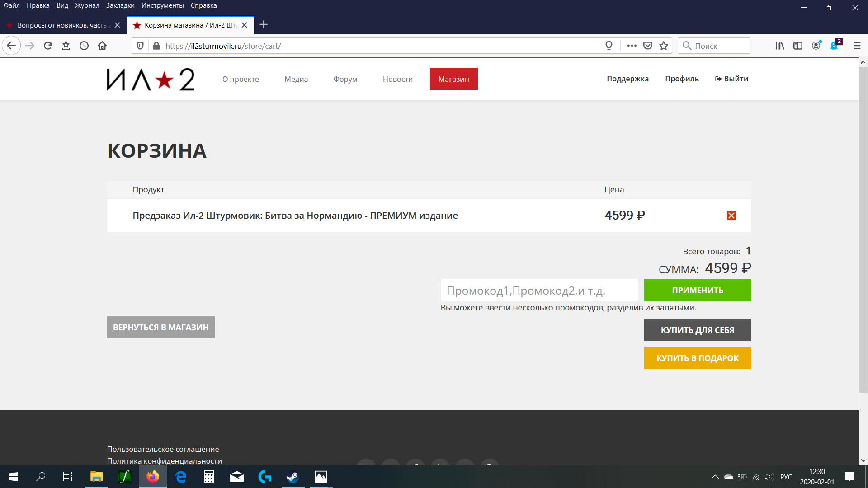Image resolution: width=868 pixels, height=488 pixels.
Task: Bookmark this page with the star icon
Action: (664, 46)
